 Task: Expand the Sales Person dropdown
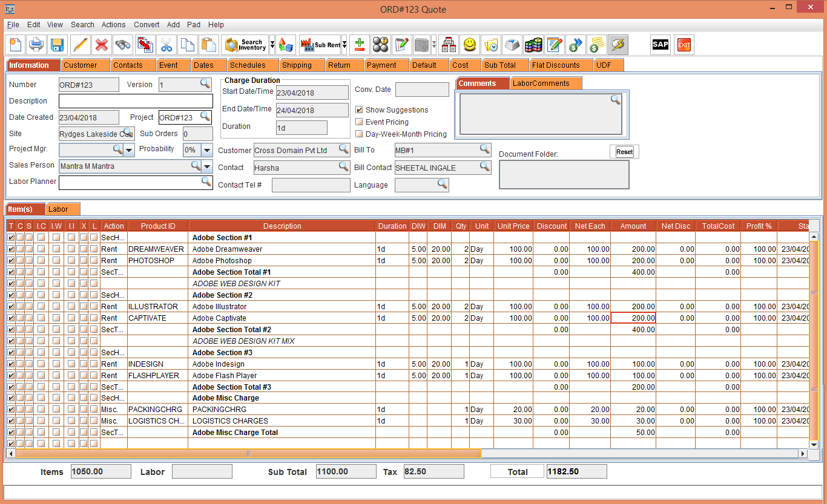point(208,166)
